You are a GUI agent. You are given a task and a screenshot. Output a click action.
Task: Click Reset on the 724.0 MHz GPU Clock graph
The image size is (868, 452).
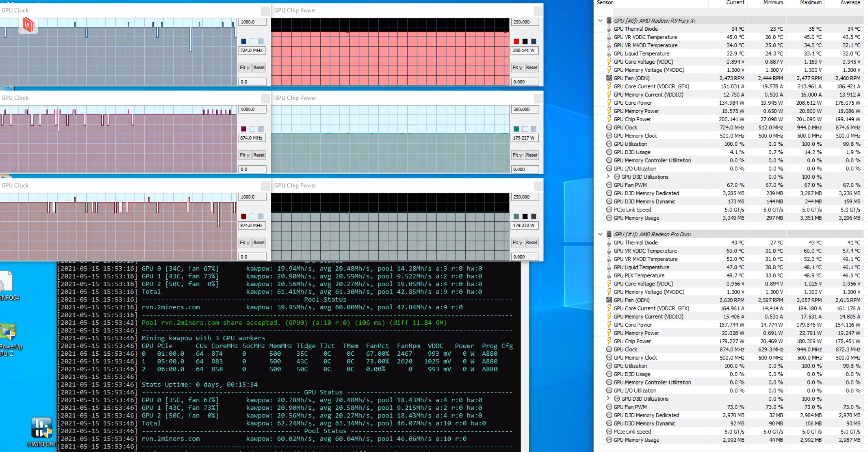coord(259,68)
